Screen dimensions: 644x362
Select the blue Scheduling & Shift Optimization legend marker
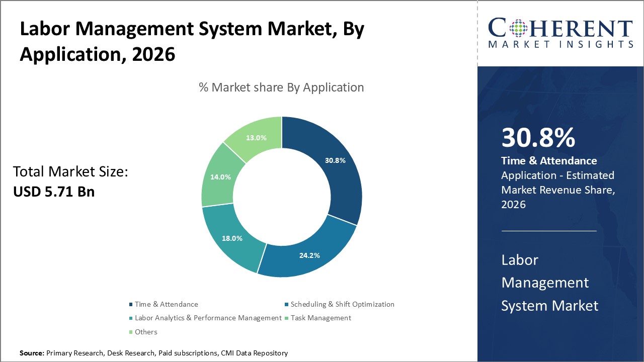pos(286,304)
